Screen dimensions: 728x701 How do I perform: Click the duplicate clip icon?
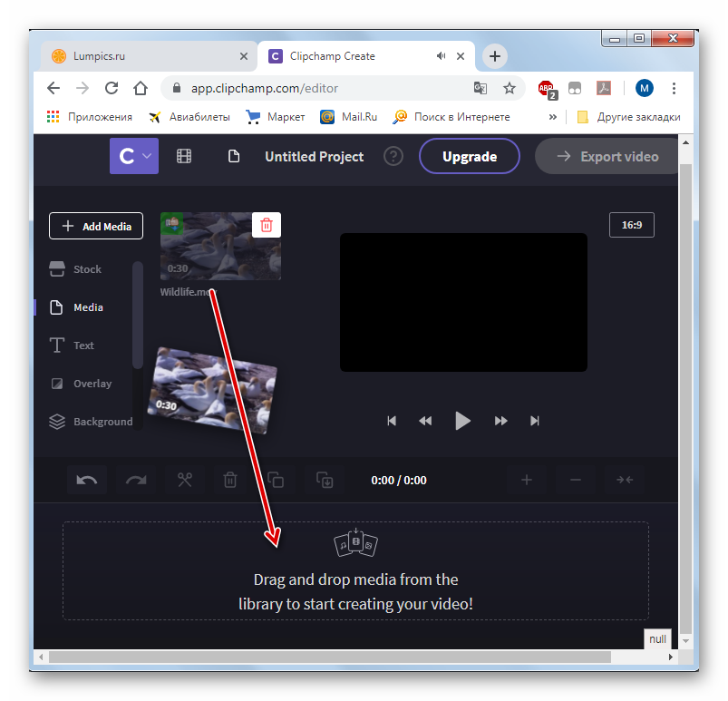[276, 480]
